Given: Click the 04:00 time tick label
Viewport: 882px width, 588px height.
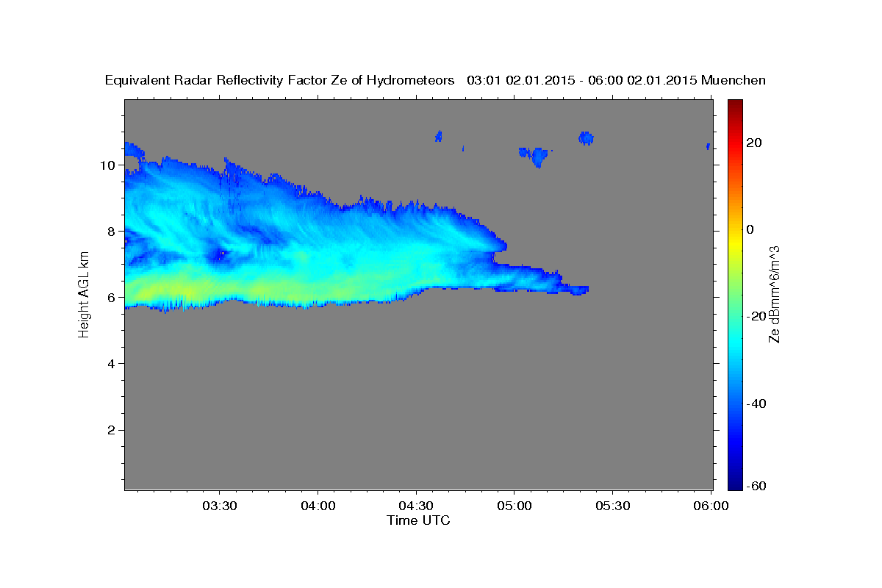Looking at the screenshot, I should tap(318, 506).
